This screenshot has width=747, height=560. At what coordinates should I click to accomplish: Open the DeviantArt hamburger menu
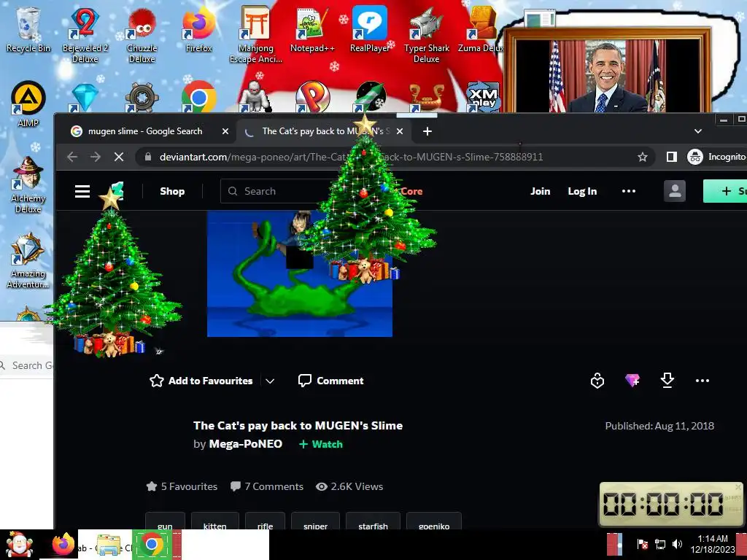(82, 192)
